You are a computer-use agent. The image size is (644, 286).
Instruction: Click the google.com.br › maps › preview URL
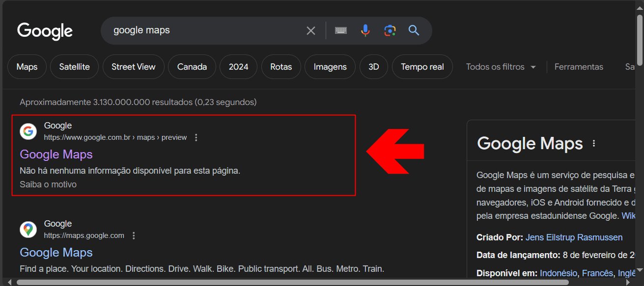click(x=115, y=137)
